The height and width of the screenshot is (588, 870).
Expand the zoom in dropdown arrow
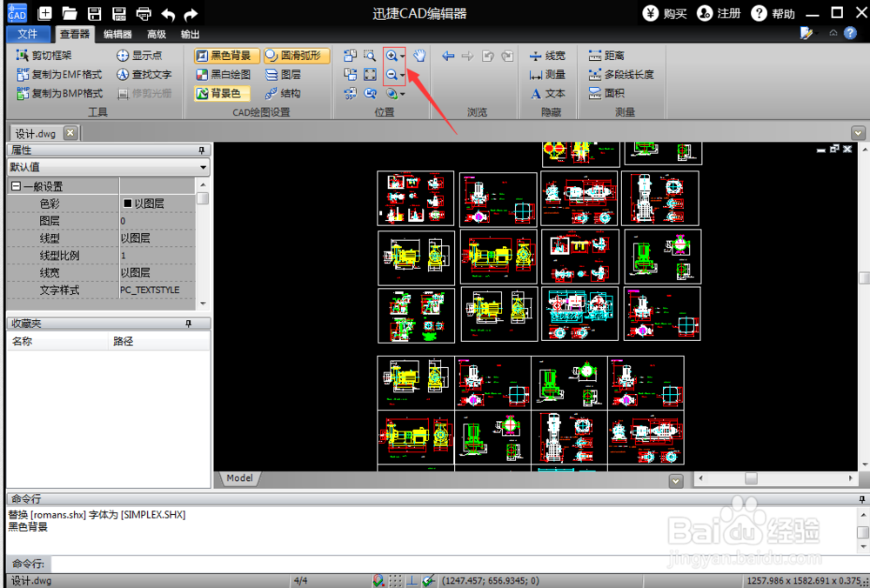[402, 56]
